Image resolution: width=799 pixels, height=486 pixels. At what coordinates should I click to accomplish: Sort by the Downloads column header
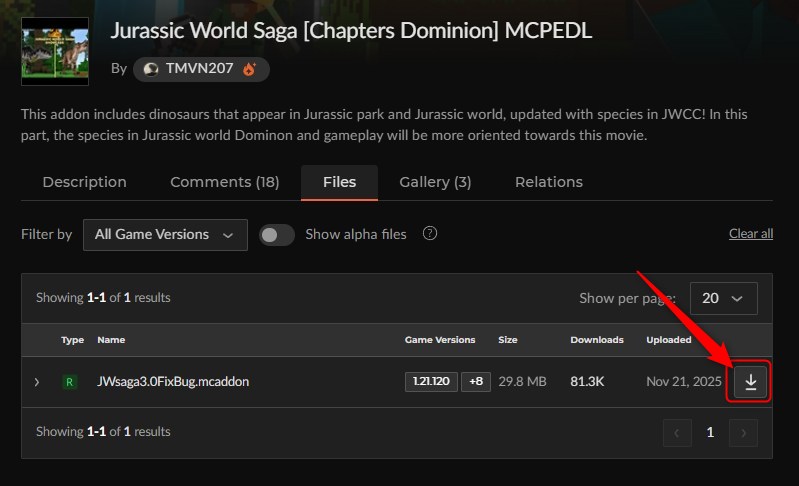tap(597, 340)
